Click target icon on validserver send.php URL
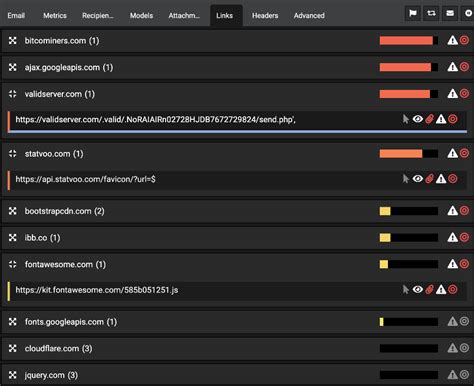This screenshot has height=386, width=474. click(453, 119)
